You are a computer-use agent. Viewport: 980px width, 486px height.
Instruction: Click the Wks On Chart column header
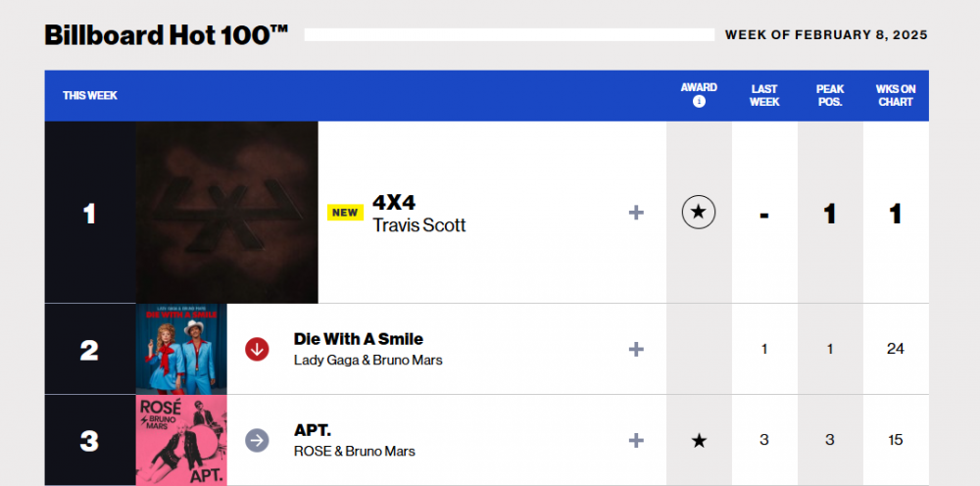[896, 96]
